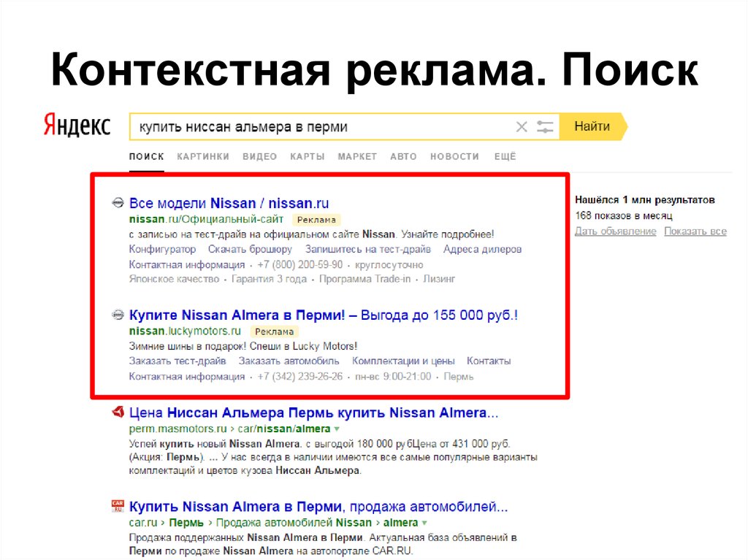Image resolution: width=748 pixels, height=560 pixels.
Task: Go to the Новости tab
Action: (454, 156)
